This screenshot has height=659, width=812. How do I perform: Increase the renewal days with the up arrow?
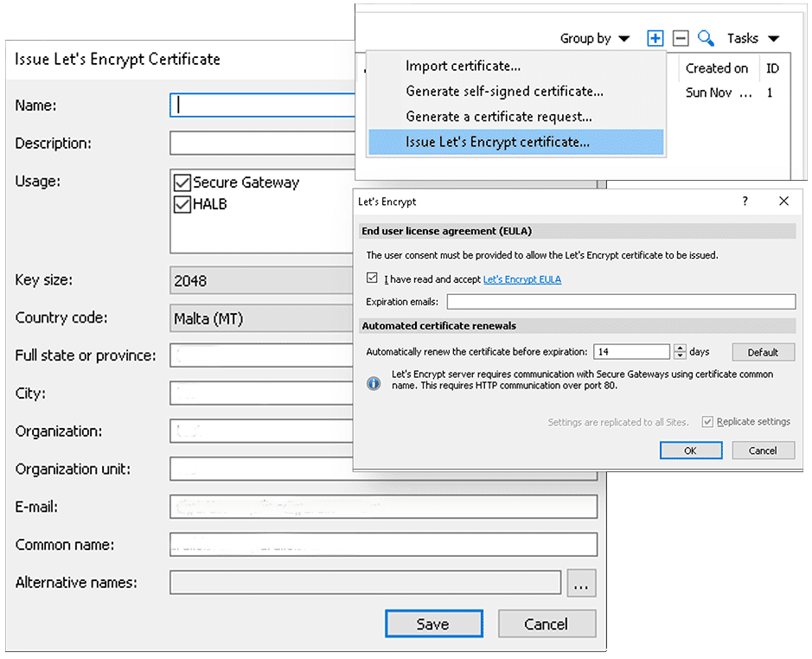(x=680, y=348)
